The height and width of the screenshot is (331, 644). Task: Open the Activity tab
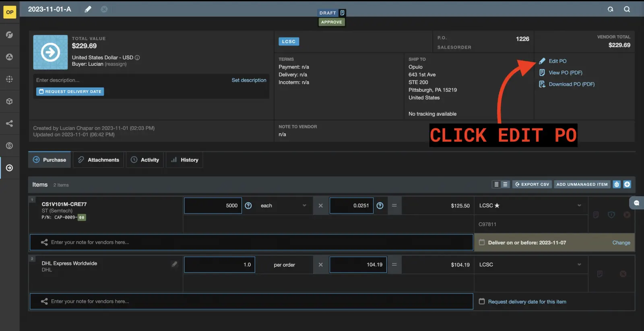point(145,160)
